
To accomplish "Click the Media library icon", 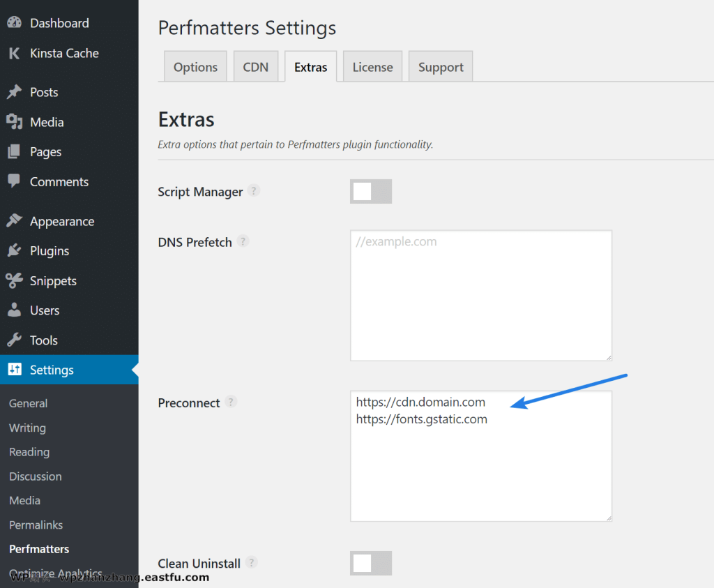I will click(x=14, y=122).
